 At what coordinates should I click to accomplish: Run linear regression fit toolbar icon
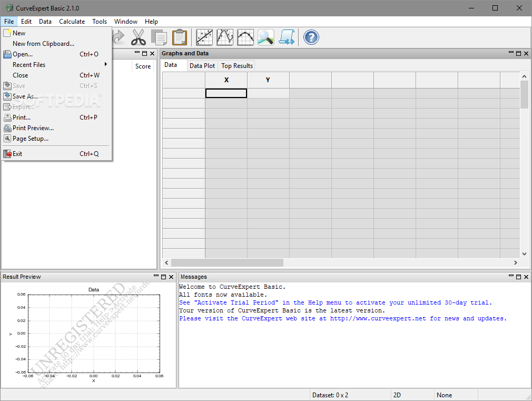click(204, 37)
